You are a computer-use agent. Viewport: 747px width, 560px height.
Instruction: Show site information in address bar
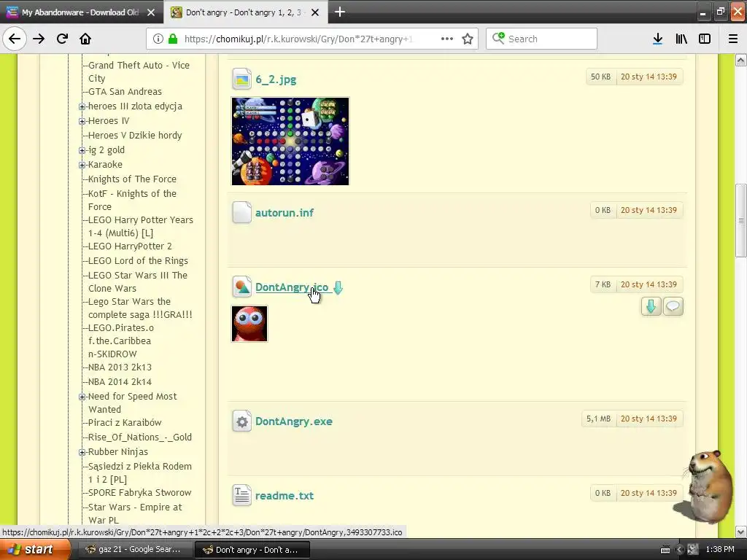click(158, 39)
